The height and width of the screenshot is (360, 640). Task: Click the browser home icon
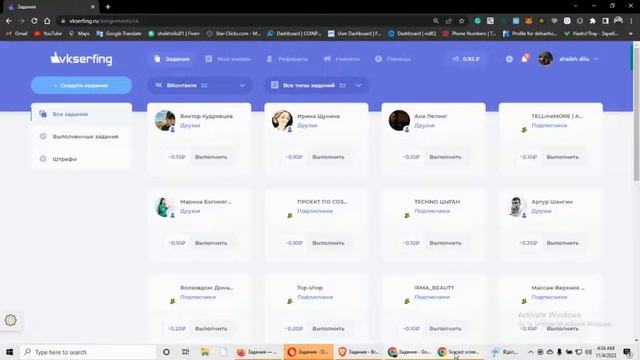47,21
